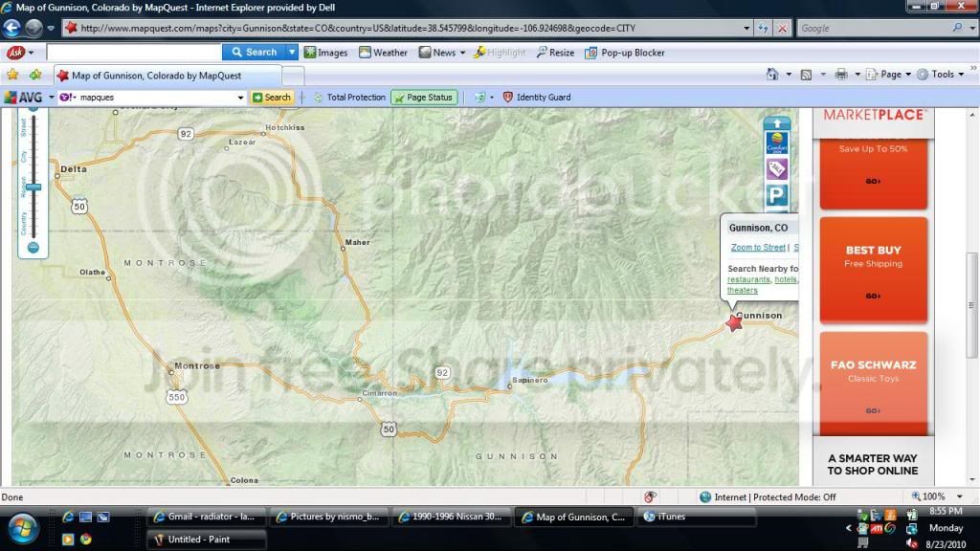Toggle the AVG Page Status button
The image size is (980, 551).
422,97
